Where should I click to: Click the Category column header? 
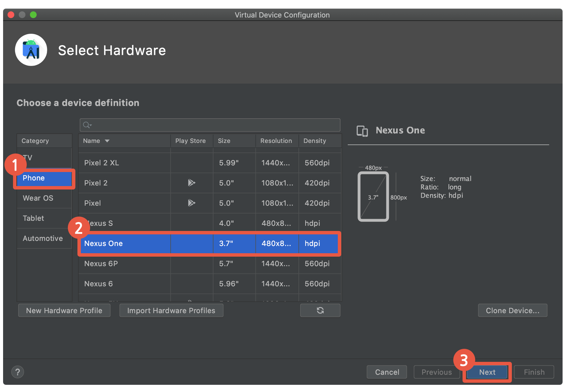click(x=45, y=141)
